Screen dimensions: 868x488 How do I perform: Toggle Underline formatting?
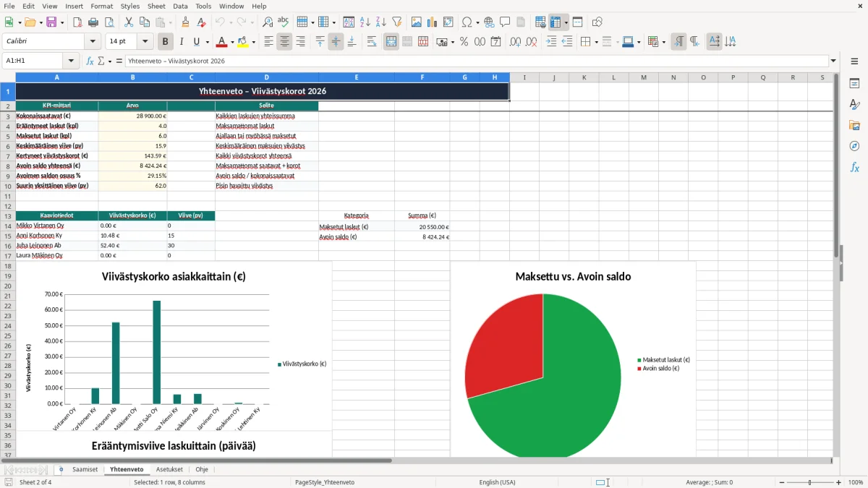coord(196,42)
